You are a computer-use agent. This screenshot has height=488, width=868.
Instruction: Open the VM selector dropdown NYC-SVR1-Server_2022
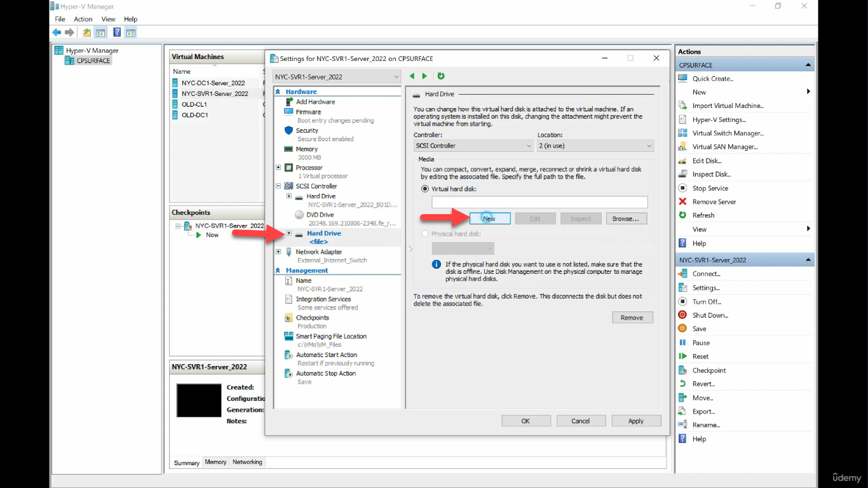click(x=337, y=77)
